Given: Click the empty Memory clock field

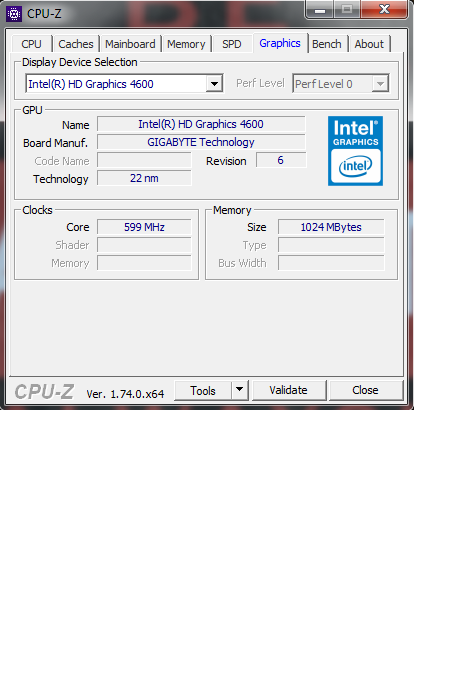Looking at the screenshot, I should 144,263.
